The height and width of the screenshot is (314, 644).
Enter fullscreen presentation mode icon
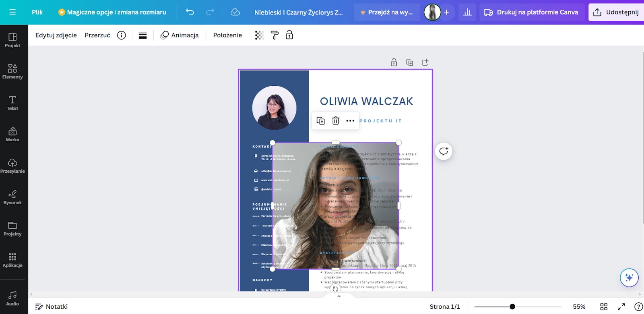click(621, 307)
